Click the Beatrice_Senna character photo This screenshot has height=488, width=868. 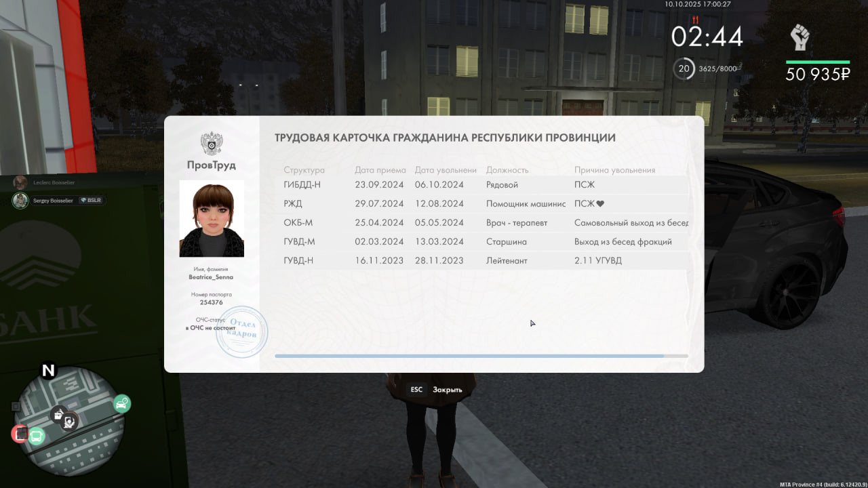click(x=212, y=218)
